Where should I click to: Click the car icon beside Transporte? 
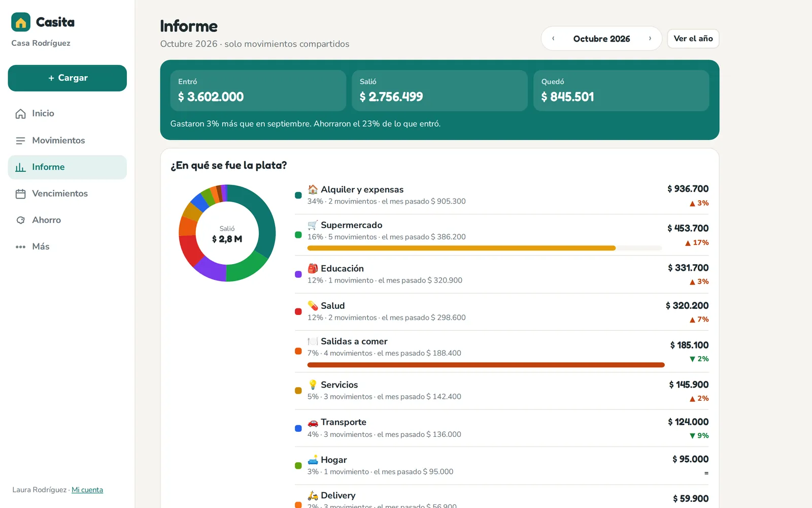coord(313,422)
